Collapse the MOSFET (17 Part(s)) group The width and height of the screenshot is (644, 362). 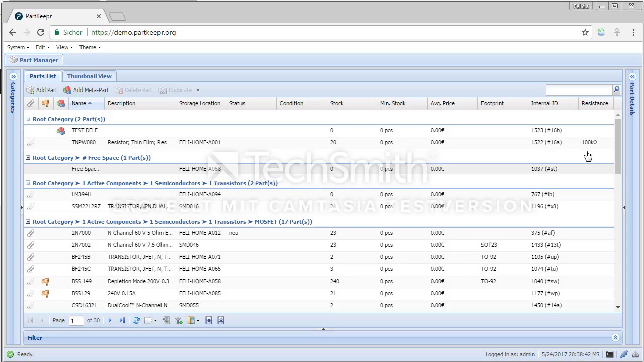[x=28, y=222]
